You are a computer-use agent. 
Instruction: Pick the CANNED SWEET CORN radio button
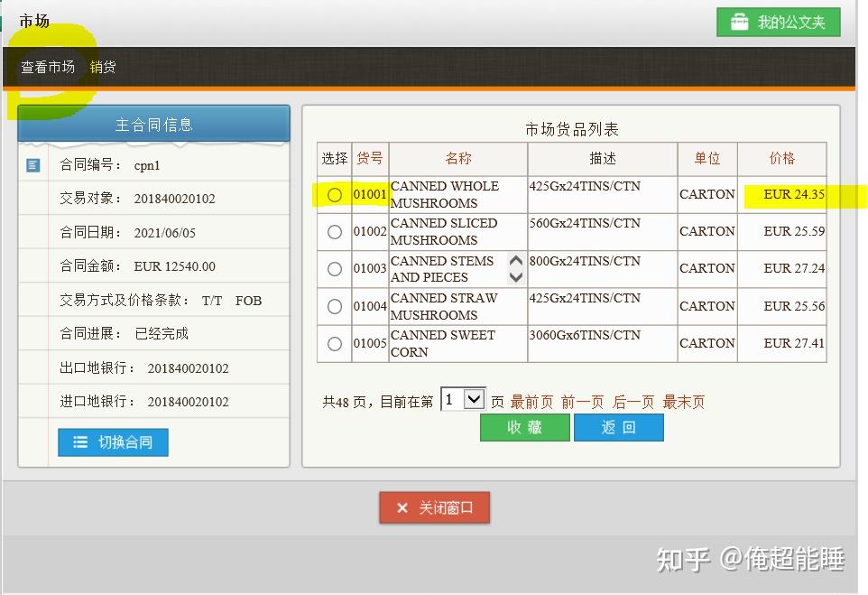pyautogui.click(x=334, y=343)
